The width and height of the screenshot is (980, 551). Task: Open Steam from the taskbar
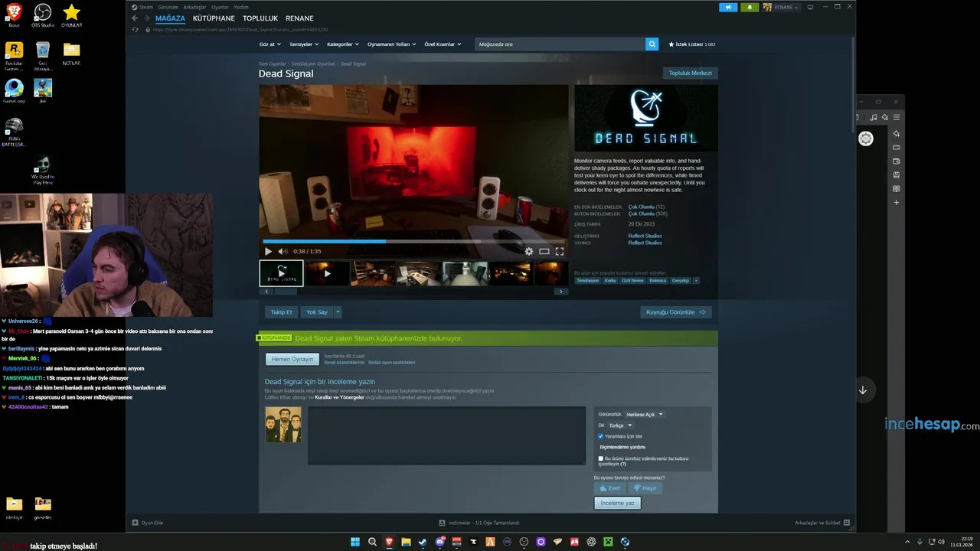tap(423, 542)
